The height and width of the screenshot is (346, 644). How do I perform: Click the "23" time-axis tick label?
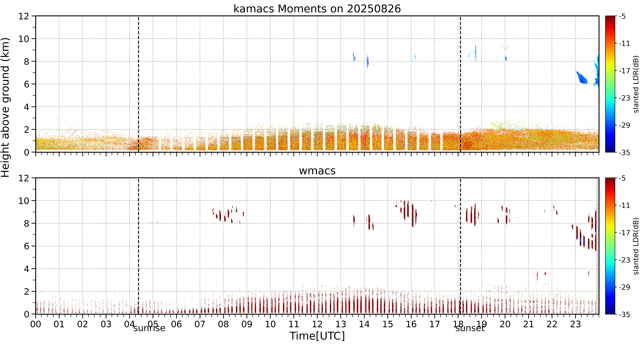pos(575,324)
